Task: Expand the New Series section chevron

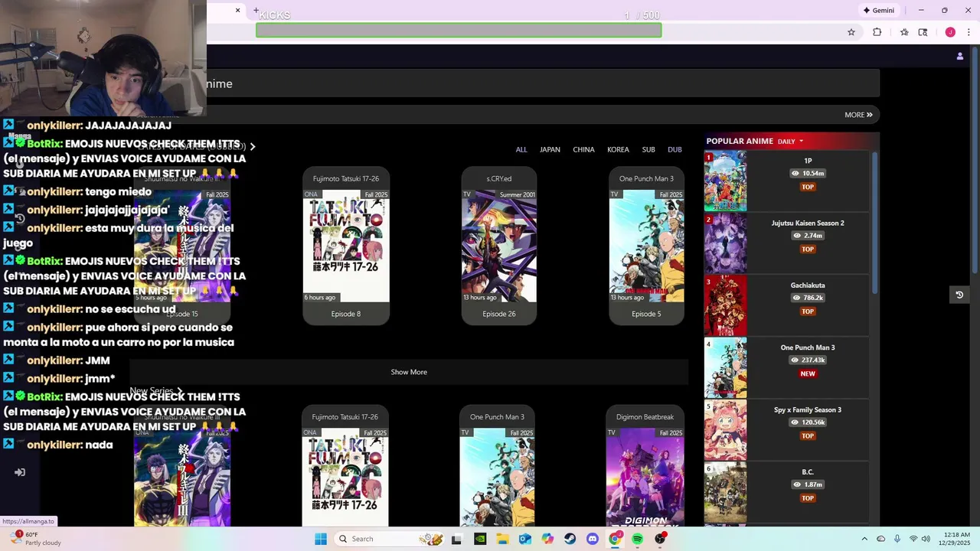Action: coord(180,391)
